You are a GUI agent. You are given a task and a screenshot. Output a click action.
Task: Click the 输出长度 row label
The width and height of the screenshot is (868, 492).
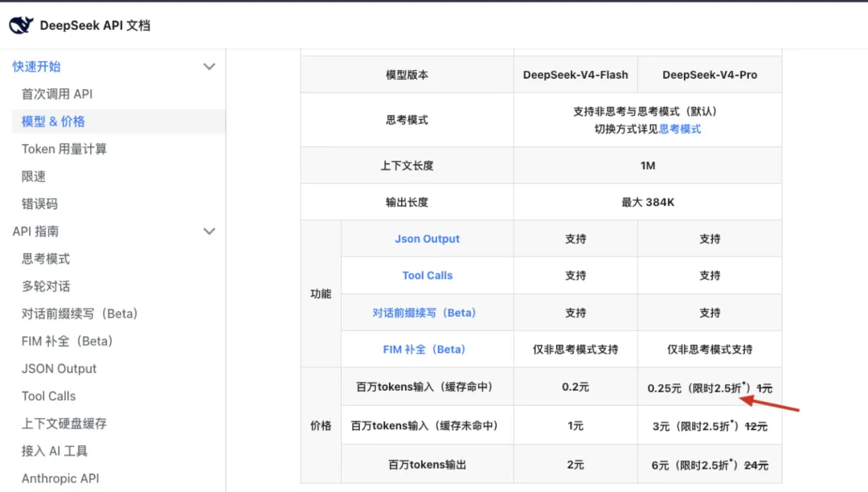coord(407,203)
